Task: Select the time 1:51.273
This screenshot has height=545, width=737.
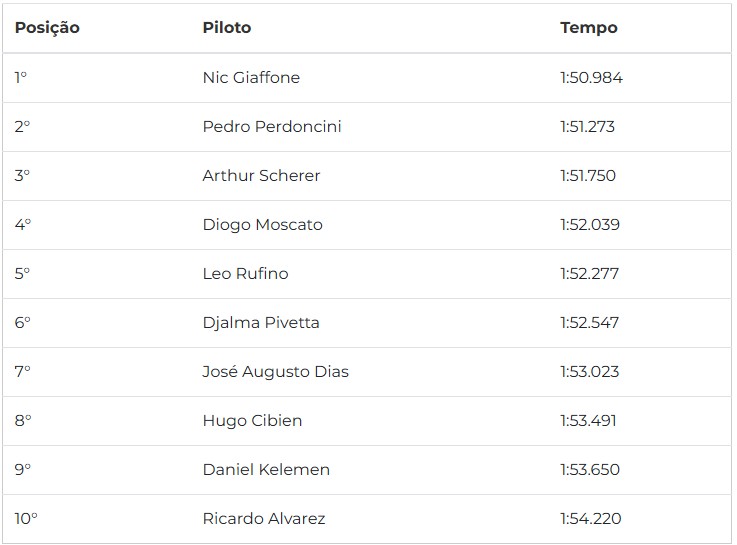Action: pos(587,126)
